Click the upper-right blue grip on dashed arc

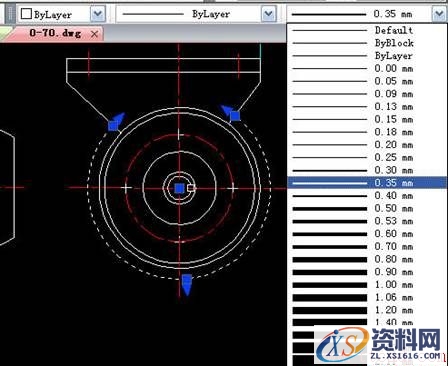pyautogui.click(x=235, y=116)
